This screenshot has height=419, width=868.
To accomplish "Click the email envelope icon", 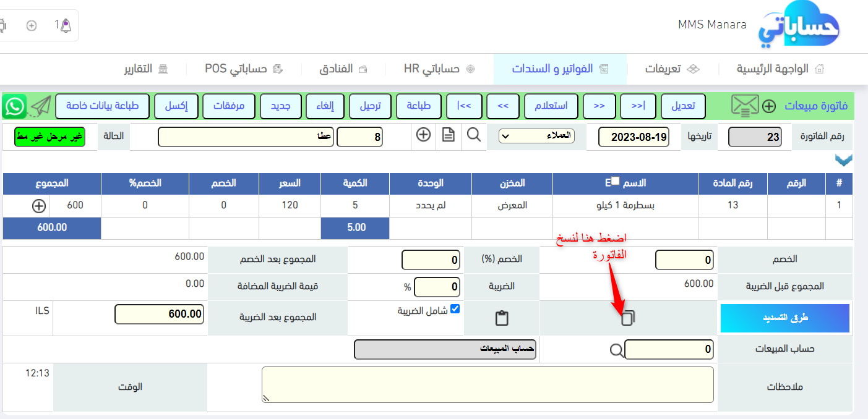I will (745, 106).
